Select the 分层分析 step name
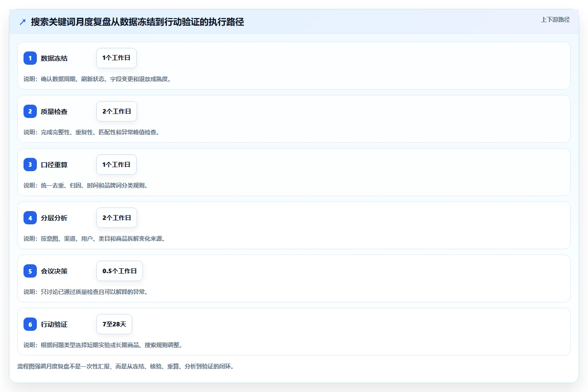 pyautogui.click(x=54, y=218)
